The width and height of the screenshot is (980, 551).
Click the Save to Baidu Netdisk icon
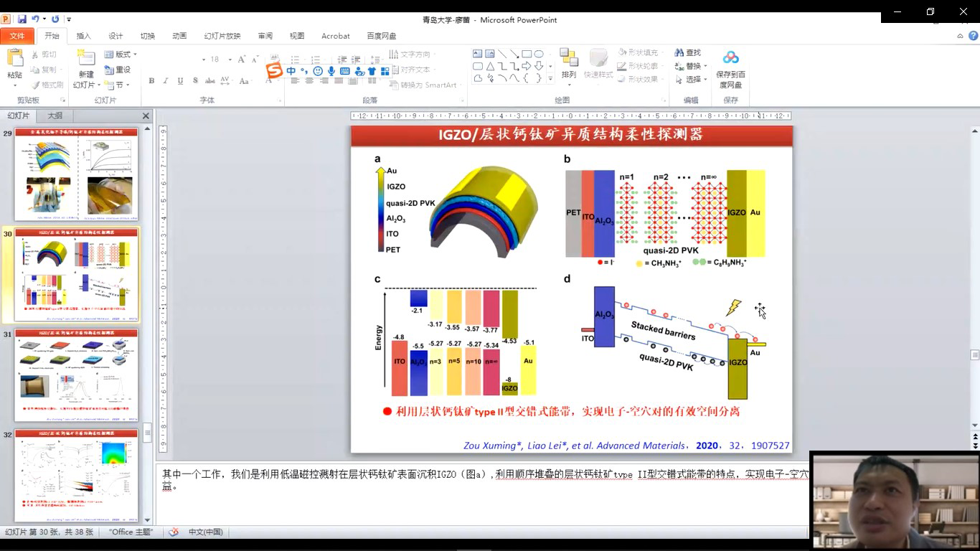pyautogui.click(x=730, y=58)
